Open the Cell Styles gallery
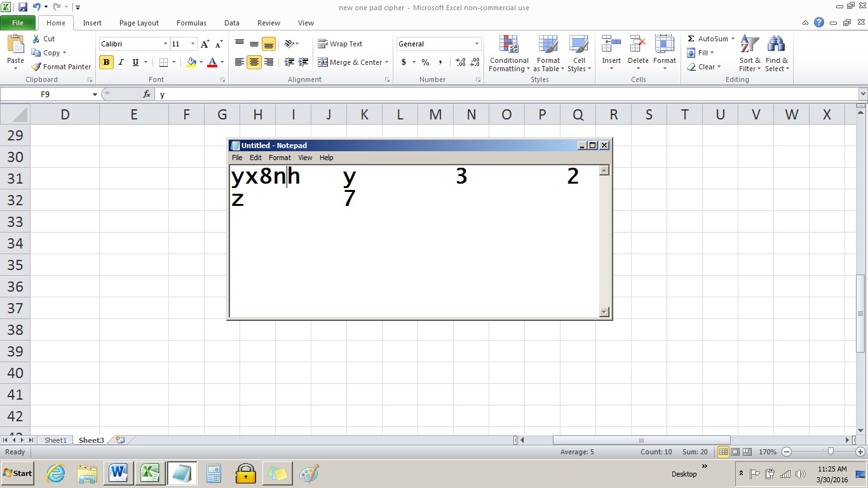Screen dimensions: 868x488 [579, 53]
